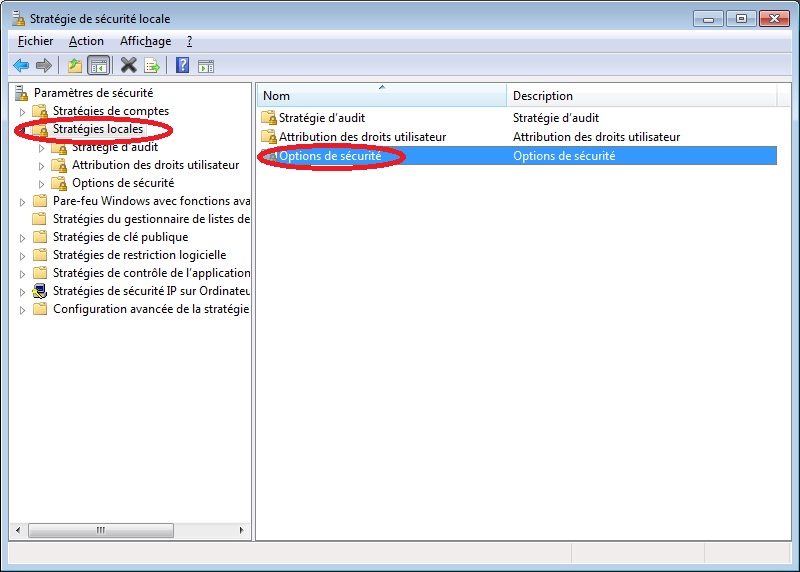Go forward with the gray arrow

pos(44,65)
